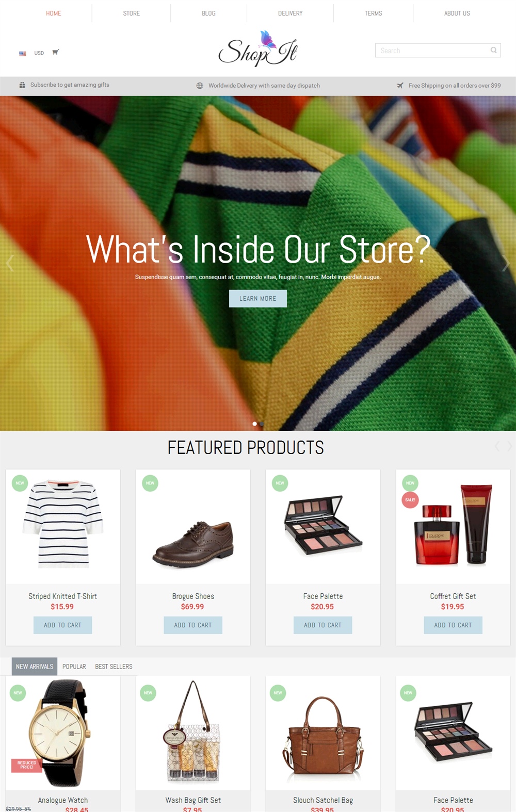Screen dimensions: 516x812
Task: Select the first slider pagination dot
Action: pyautogui.click(x=254, y=424)
